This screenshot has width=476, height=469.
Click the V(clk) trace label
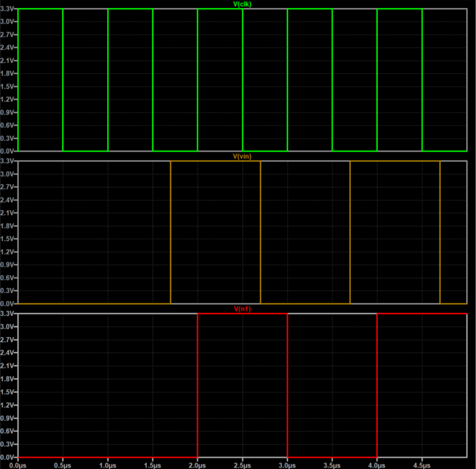point(242,4)
